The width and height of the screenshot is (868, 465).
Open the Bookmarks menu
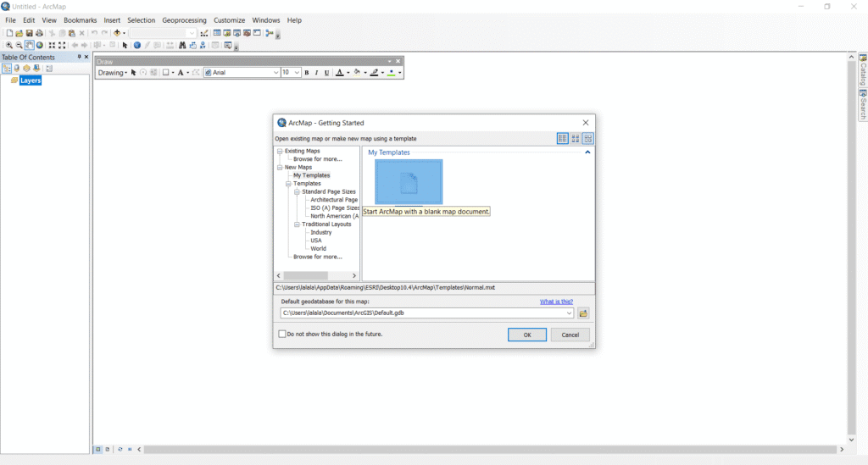[81, 20]
